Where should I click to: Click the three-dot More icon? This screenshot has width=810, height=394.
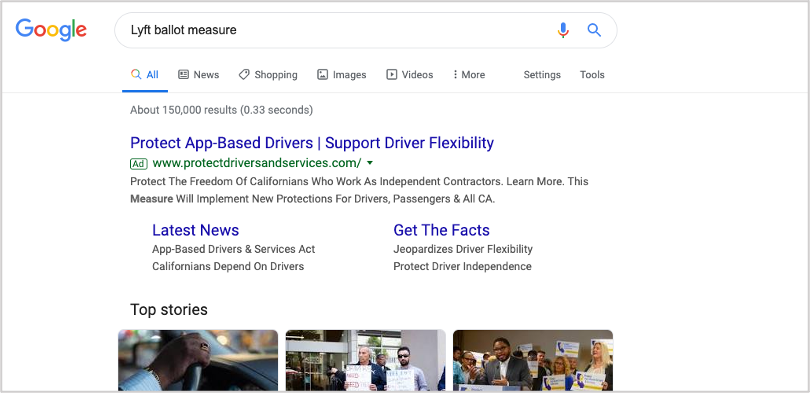(x=455, y=74)
